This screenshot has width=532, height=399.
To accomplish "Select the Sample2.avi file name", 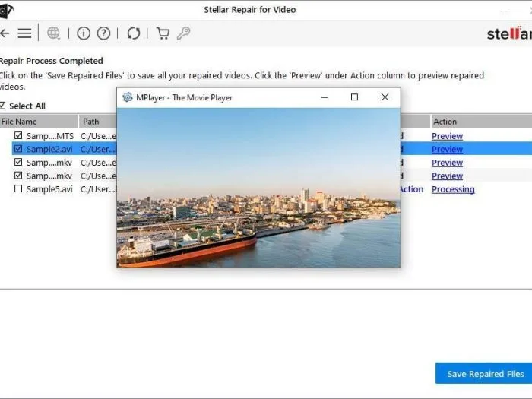I will coord(49,149).
